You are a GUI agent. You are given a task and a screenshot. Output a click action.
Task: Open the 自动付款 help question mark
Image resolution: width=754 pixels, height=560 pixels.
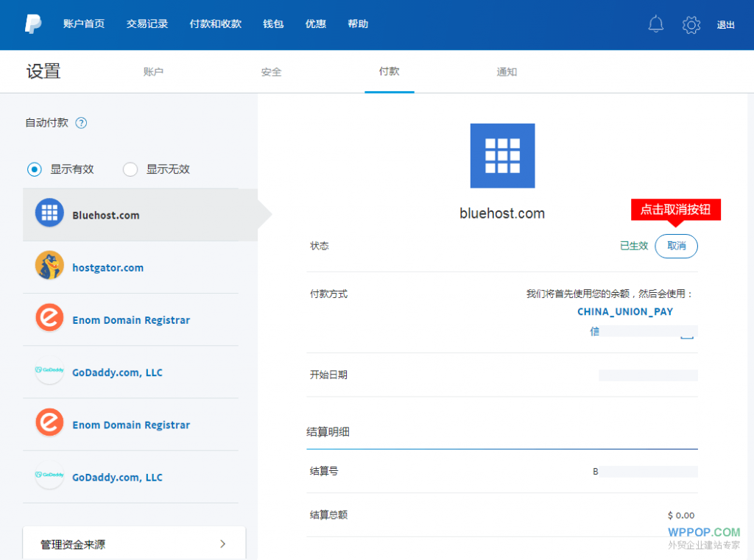[x=81, y=123]
